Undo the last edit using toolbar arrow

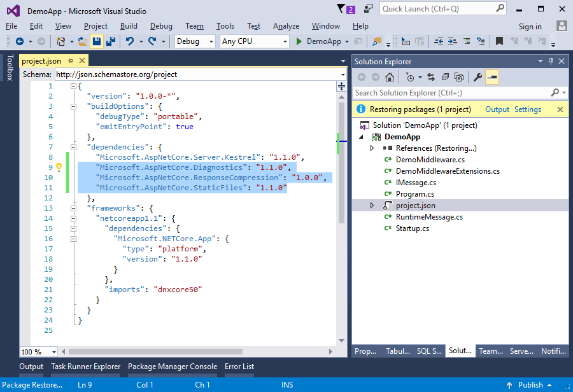[x=130, y=41]
